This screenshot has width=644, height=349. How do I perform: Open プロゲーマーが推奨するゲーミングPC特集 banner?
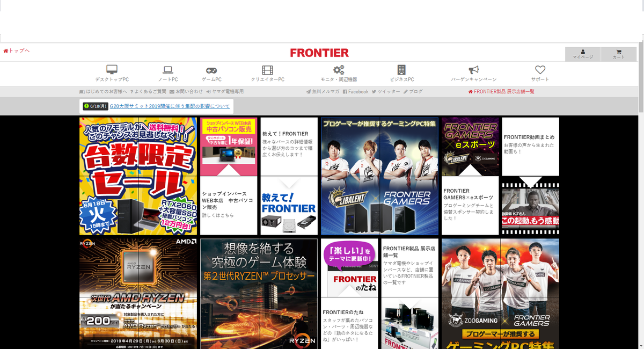tap(379, 176)
